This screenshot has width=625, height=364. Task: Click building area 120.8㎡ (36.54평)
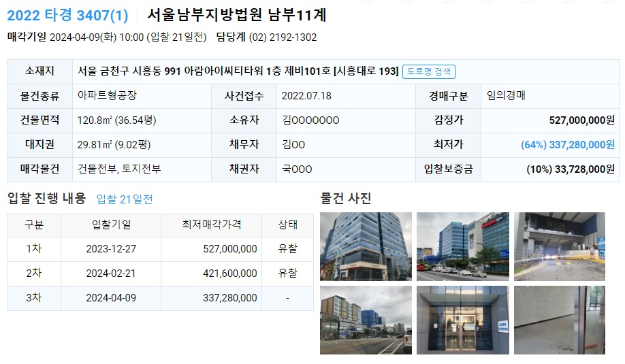(117, 120)
